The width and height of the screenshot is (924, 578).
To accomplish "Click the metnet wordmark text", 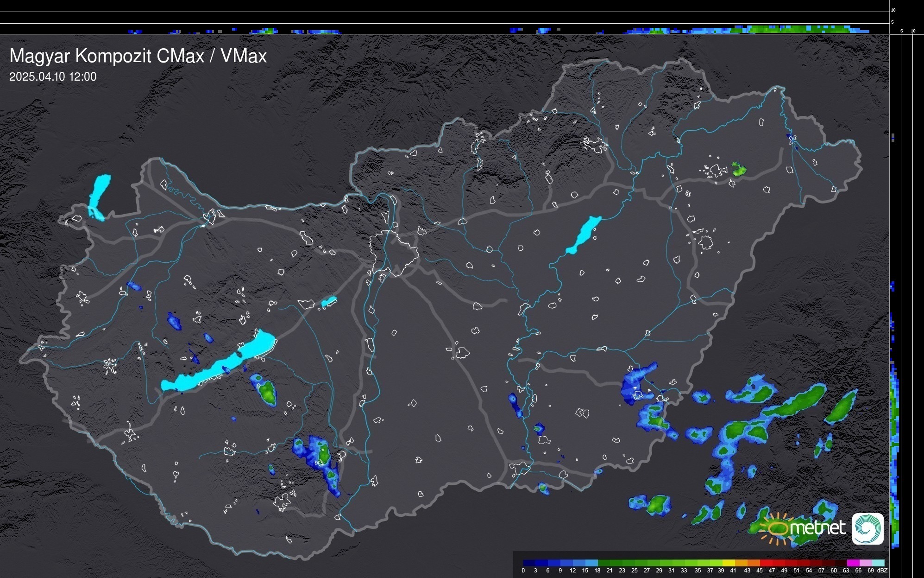I will (x=817, y=527).
